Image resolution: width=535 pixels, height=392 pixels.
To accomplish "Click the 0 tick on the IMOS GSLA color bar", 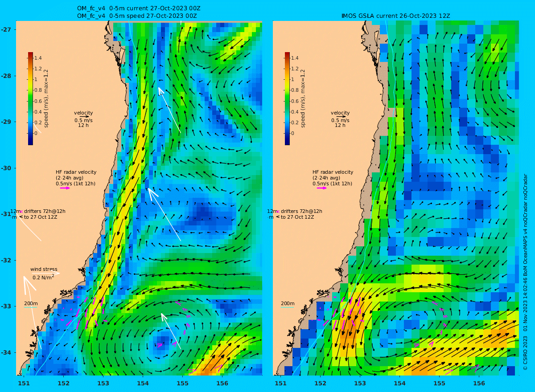I will [x=293, y=133].
